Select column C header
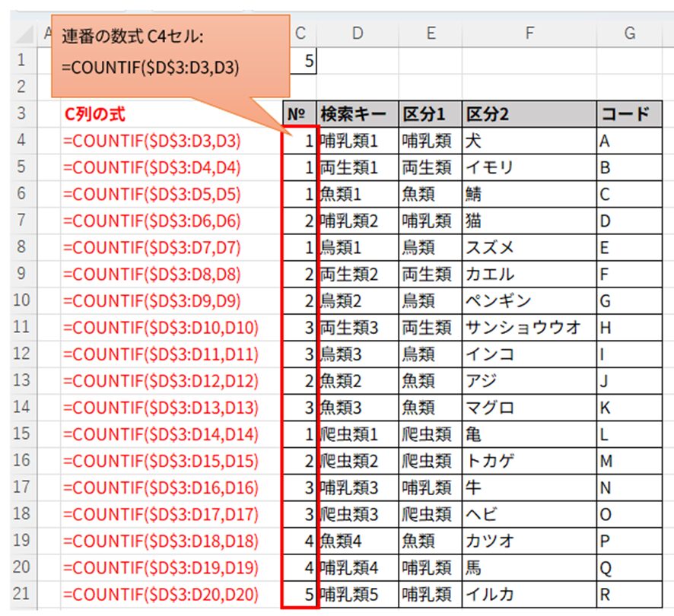The width and height of the screenshot is (674, 616). click(300, 31)
